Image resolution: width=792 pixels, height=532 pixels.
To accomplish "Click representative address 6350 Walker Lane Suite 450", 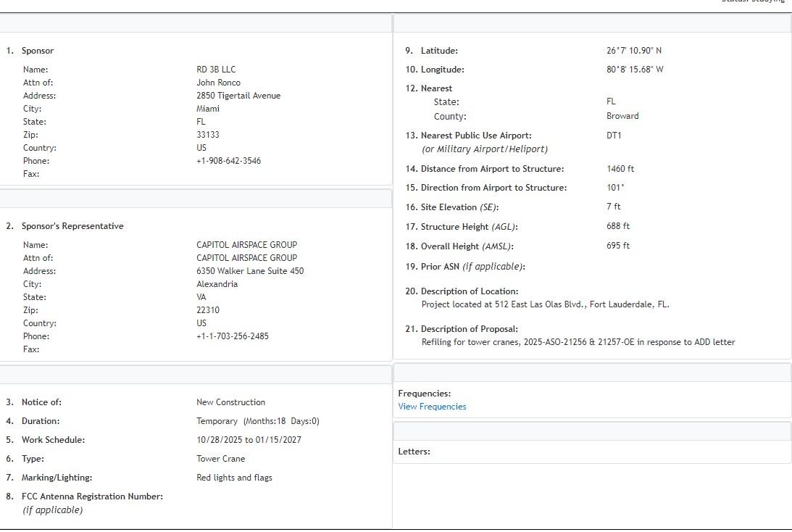I will pyautogui.click(x=250, y=271).
